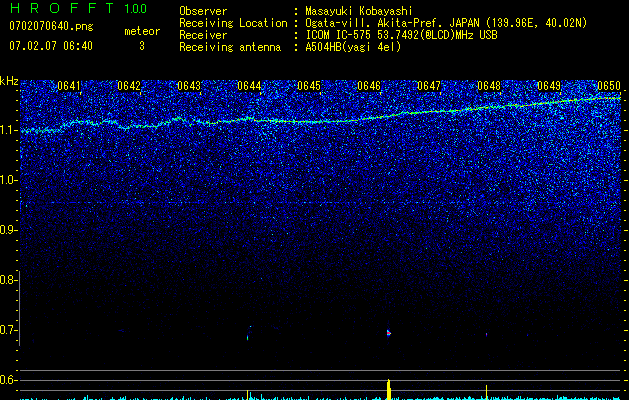Click the Receiving Location label

(x=233, y=23)
